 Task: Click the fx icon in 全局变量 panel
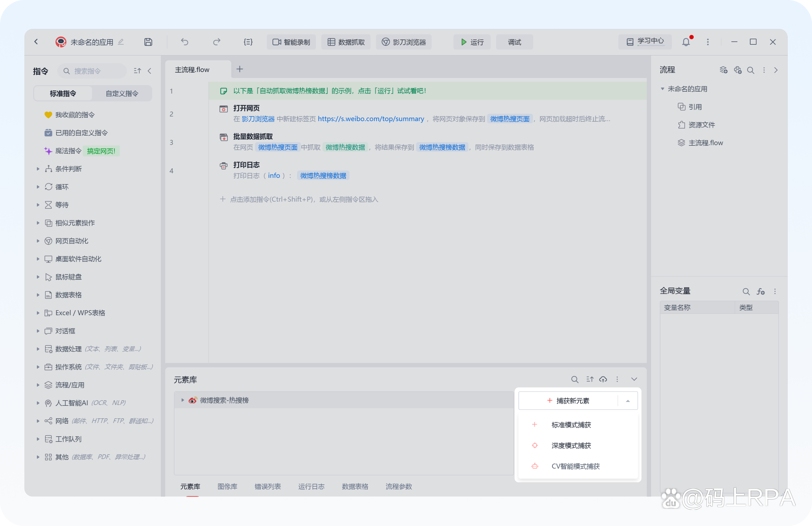[760, 291]
